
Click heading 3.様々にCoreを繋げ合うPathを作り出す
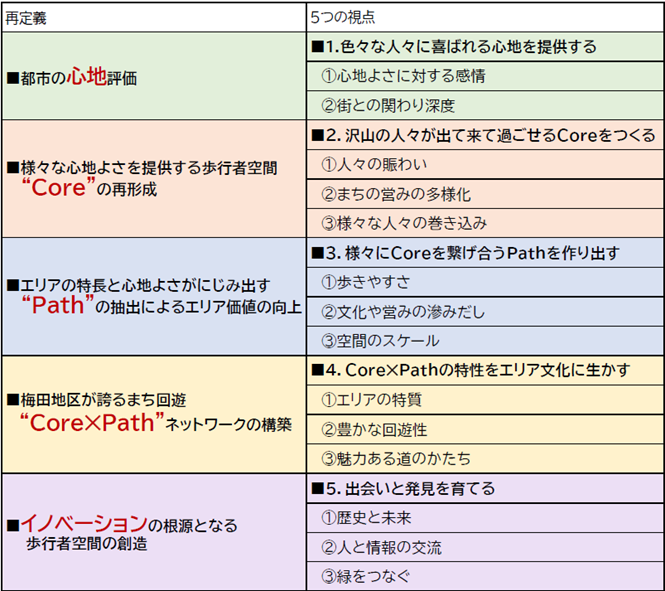click(x=484, y=252)
